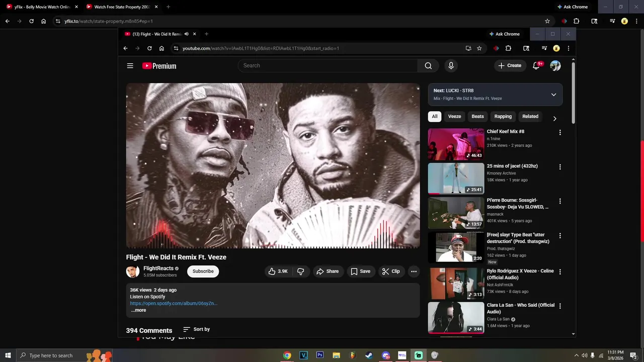Viewport: 644px width, 362px height.
Task: Select the Veeze filter chip
Action: point(454,116)
